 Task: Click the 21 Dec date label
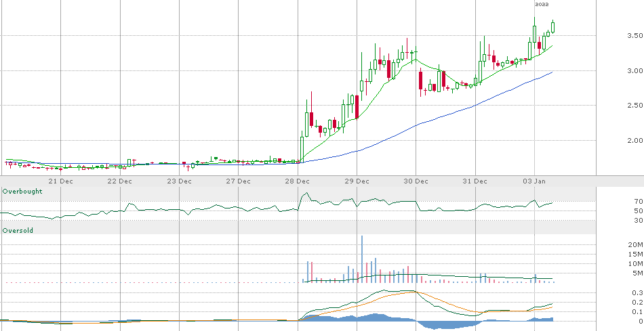(x=61, y=181)
